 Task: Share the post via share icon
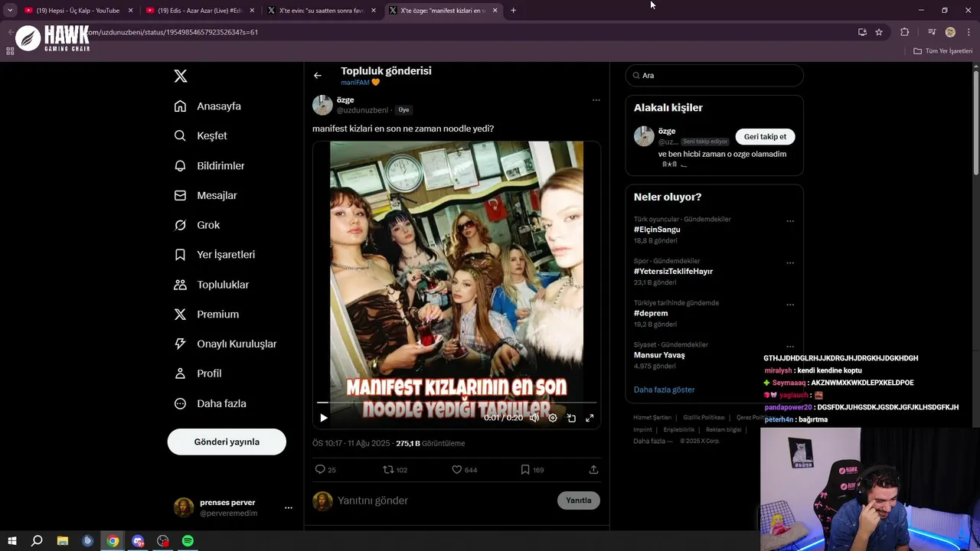[593, 469]
